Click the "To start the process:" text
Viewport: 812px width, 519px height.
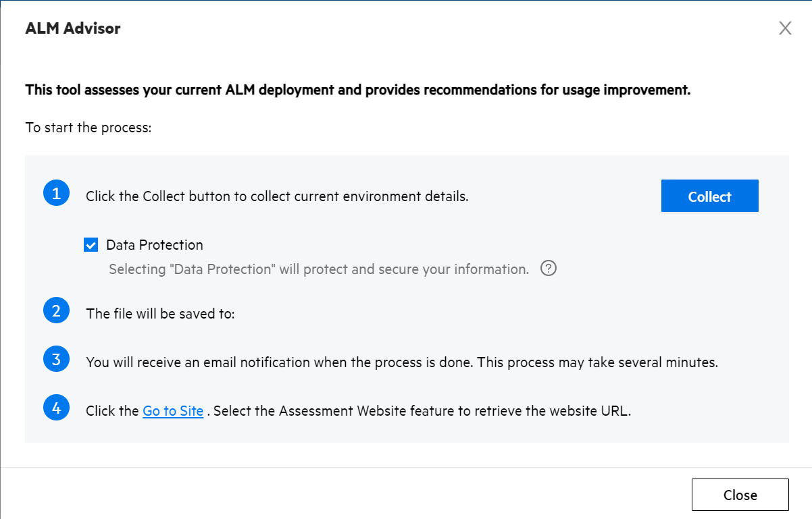[x=88, y=127]
